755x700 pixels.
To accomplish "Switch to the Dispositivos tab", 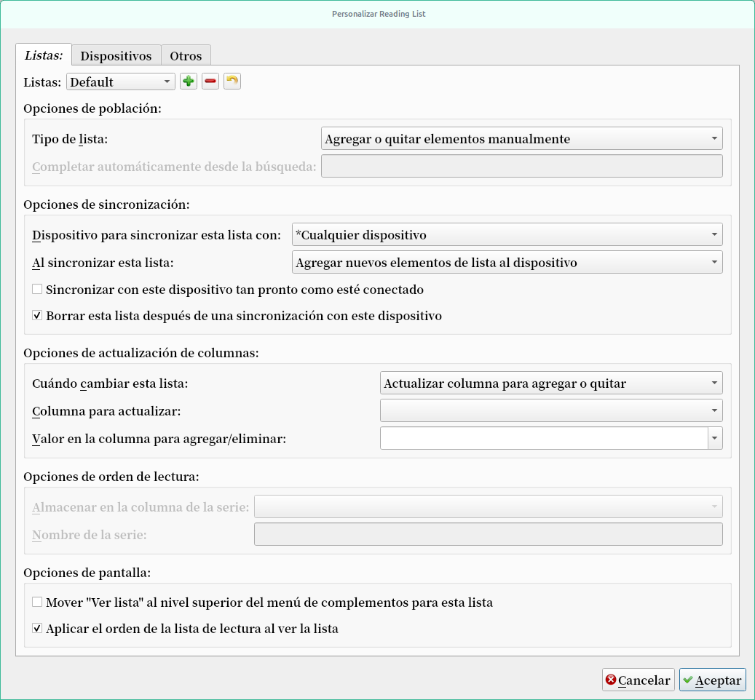I will click(116, 56).
